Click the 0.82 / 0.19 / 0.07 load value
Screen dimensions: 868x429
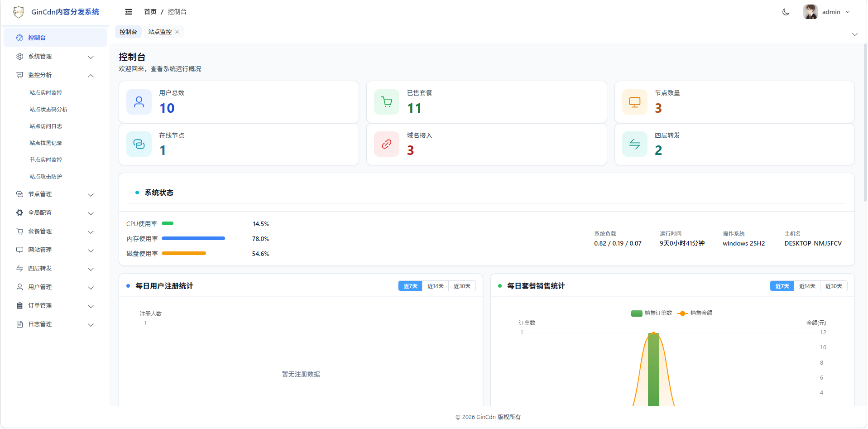coord(618,243)
